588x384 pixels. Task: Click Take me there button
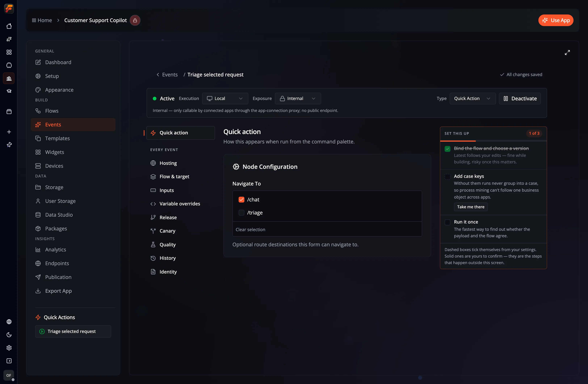[470, 207]
